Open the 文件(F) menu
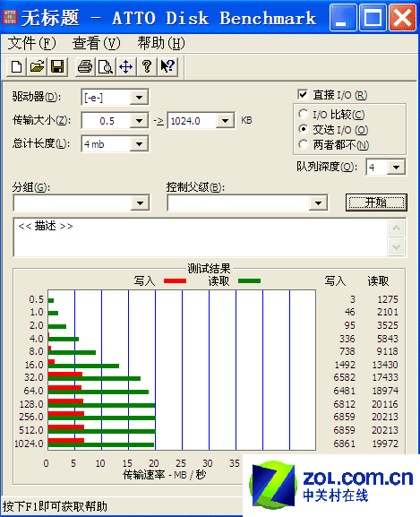The width and height of the screenshot is (420, 517). 32,43
